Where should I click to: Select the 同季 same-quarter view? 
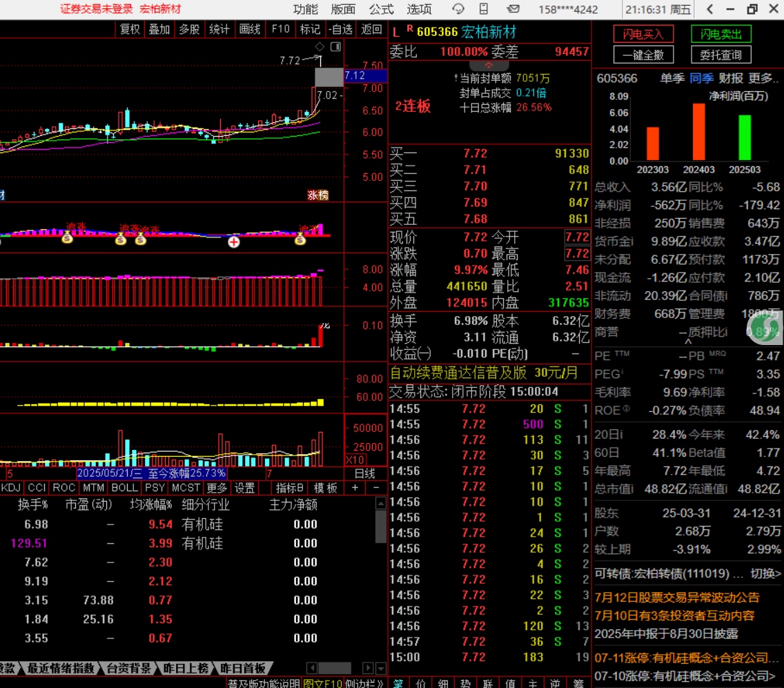(701, 79)
